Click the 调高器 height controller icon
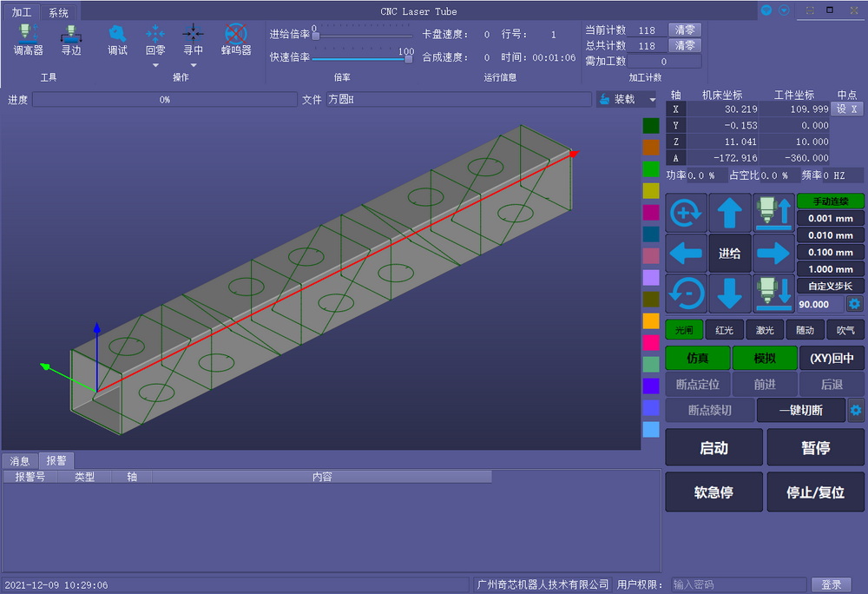This screenshot has height=594, width=868. click(x=29, y=39)
